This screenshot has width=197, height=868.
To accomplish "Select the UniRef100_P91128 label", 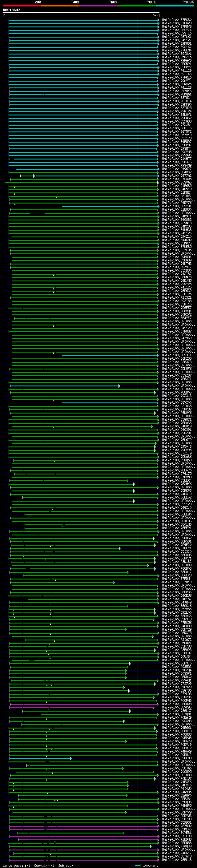I will 176,504.
